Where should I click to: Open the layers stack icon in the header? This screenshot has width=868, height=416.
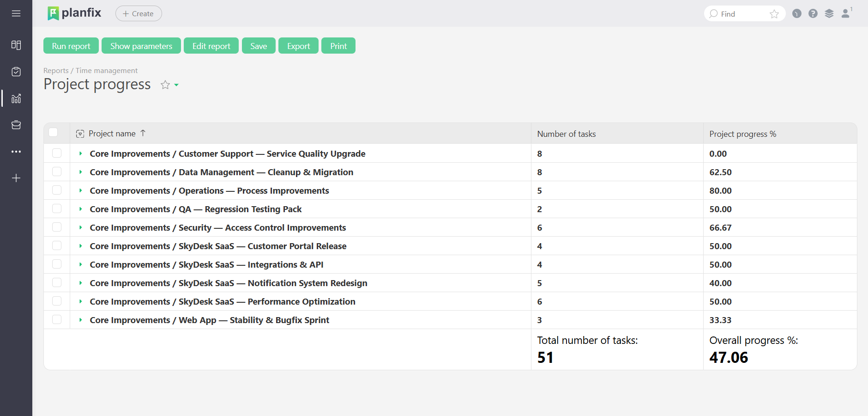[829, 13]
